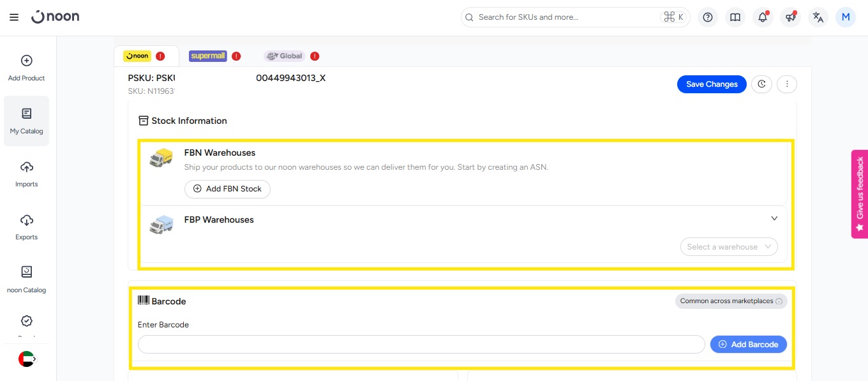Click the error badge on the noon tab

(160, 56)
